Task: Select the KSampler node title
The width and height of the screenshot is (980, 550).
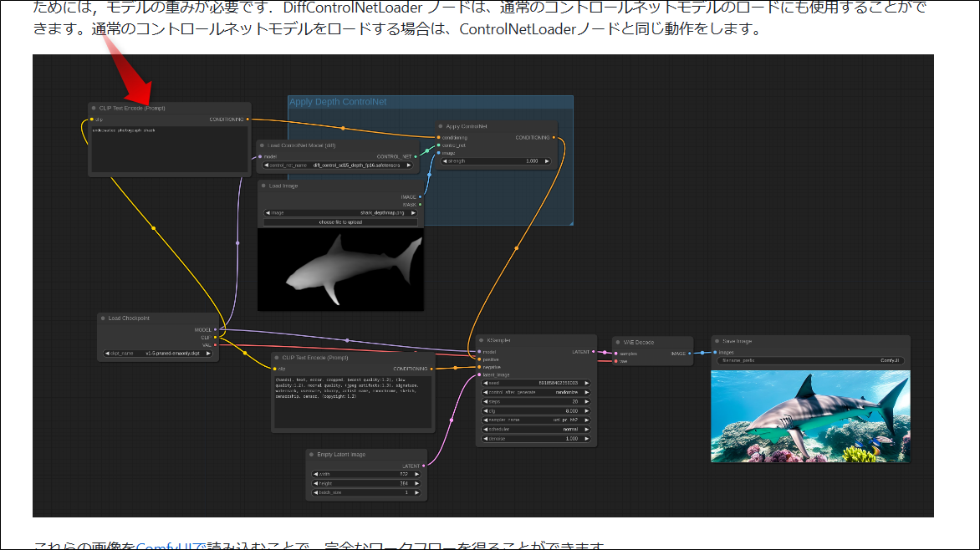Action: [498, 341]
